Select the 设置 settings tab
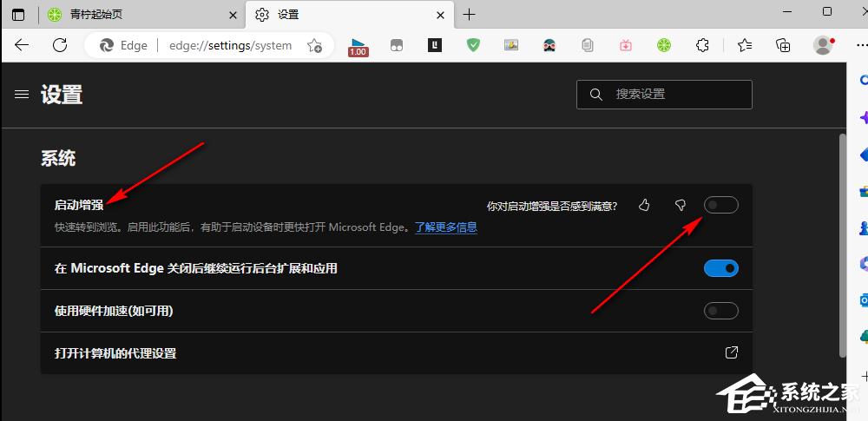This screenshot has width=868, height=421. 350,15
